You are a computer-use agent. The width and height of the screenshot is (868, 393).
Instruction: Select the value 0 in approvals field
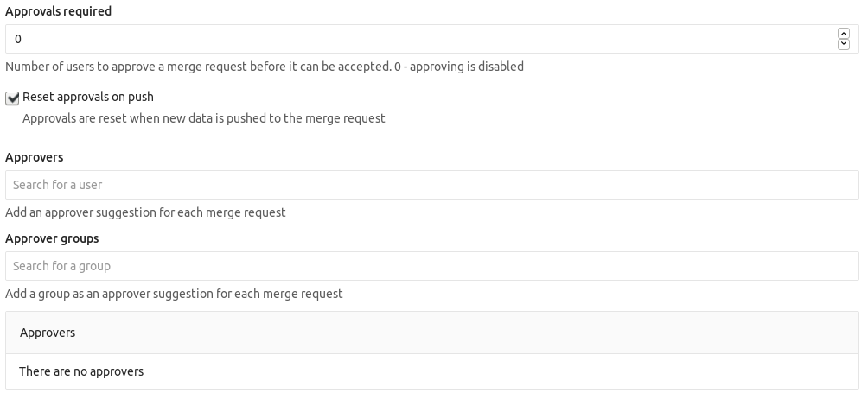[17, 39]
